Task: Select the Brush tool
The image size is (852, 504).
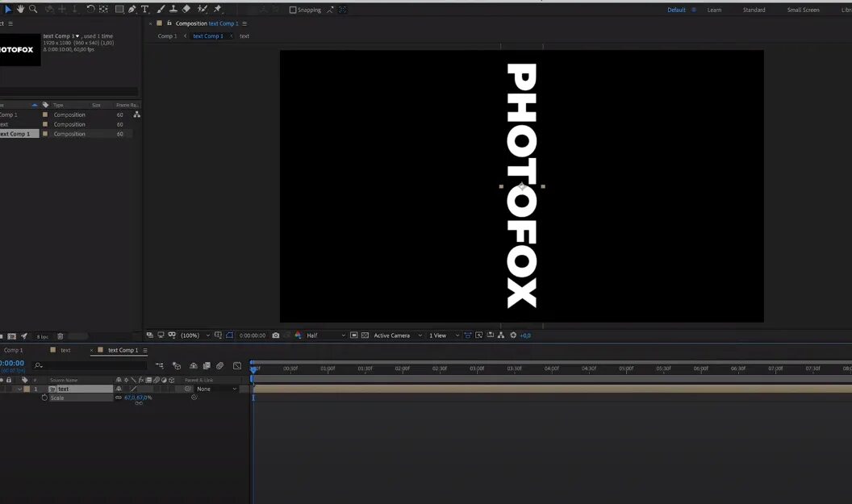Action: (161, 9)
